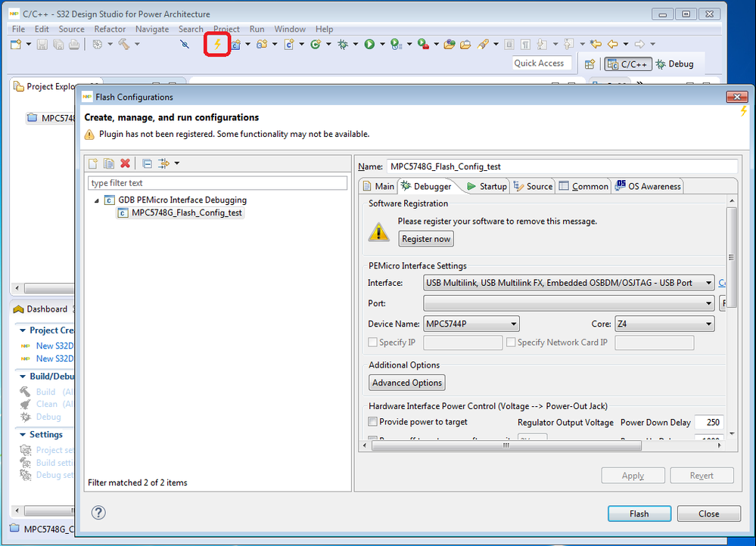This screenshot has height=546, width=756.
Task: Click the Revert button
Action: pos(702,476)
